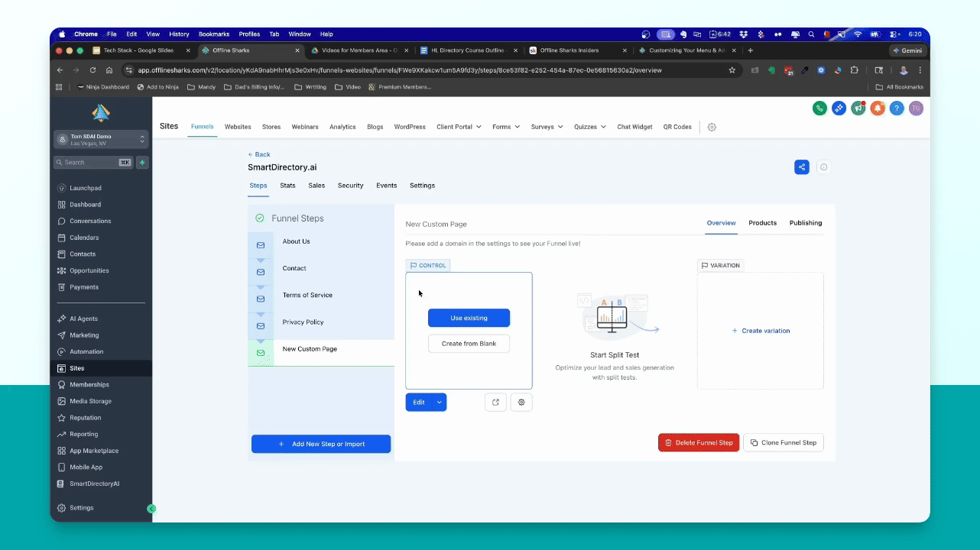Open Media Storage in the sidebar
Viewport: 980px width, 550px height.
point(90,401)
